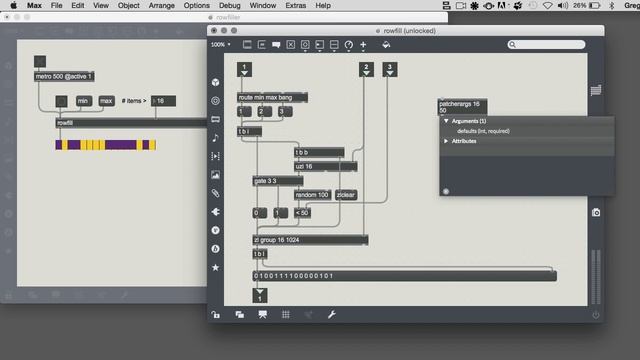Open the Images icon in left sidebar
This screenshot has width=640, height=360.
click(216, 175)
